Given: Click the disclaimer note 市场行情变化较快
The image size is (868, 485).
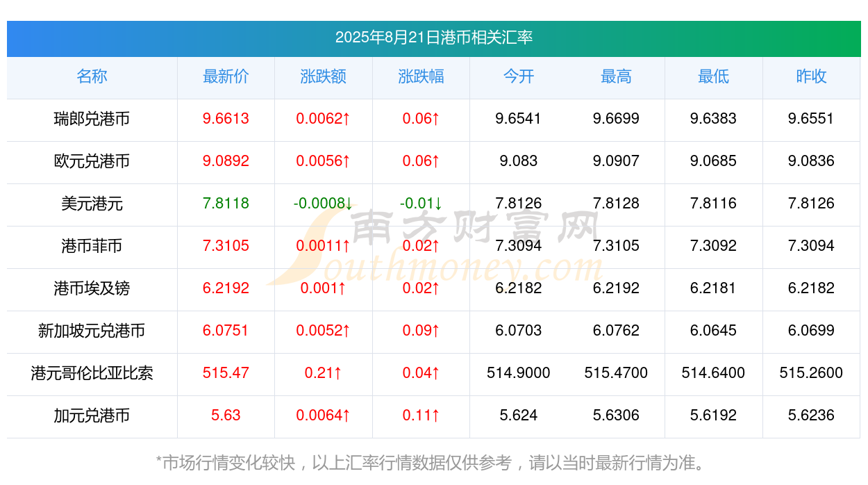Looking at the screenshot, I should 228,463.
